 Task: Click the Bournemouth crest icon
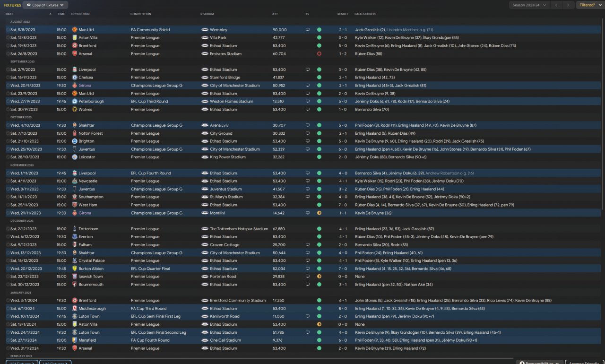pos(75,285)
